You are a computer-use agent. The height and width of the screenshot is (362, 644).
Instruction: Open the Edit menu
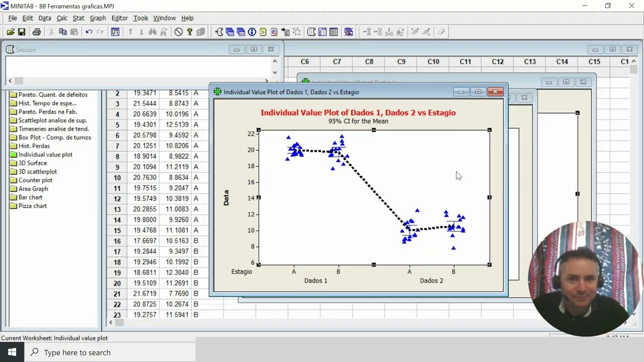coord(28,18)
